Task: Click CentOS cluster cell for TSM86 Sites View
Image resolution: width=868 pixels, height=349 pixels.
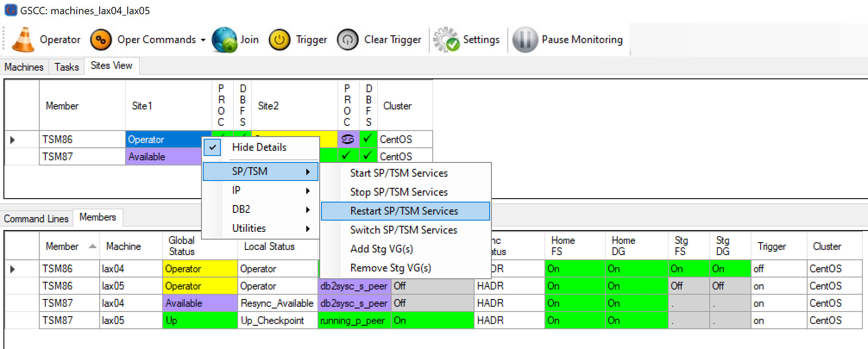Action: (405, 140)
